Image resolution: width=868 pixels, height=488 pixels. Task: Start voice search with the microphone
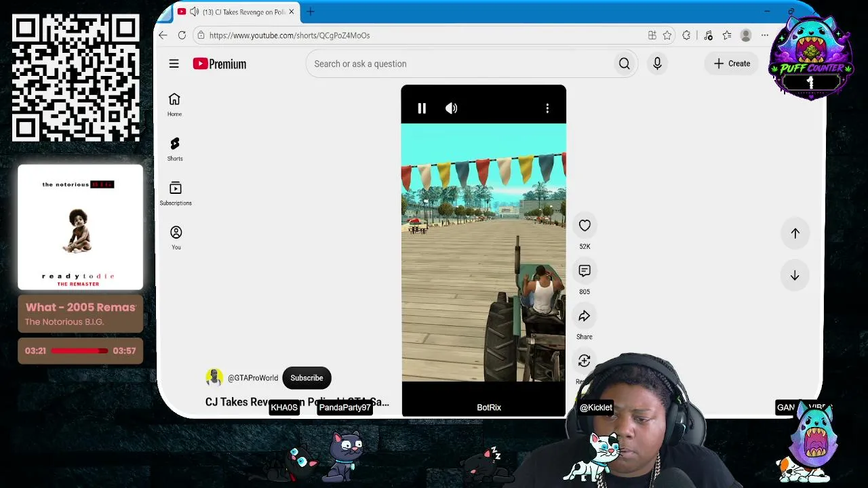click(x=657, y=64)
